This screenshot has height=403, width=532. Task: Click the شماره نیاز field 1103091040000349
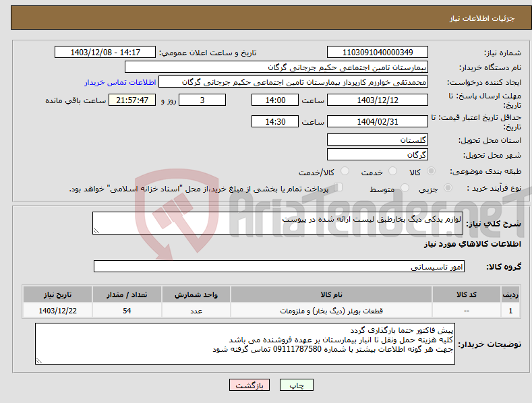(x=378, y=53)
